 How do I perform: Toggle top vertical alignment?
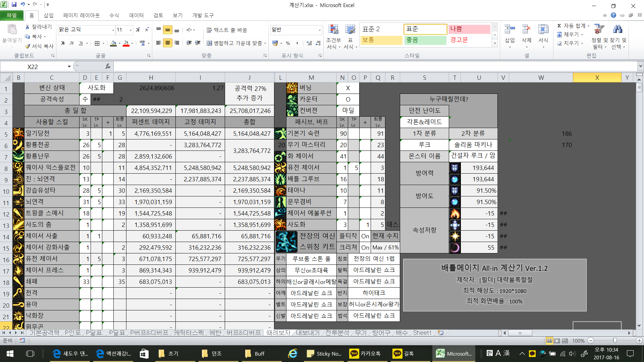coord(159,30)
